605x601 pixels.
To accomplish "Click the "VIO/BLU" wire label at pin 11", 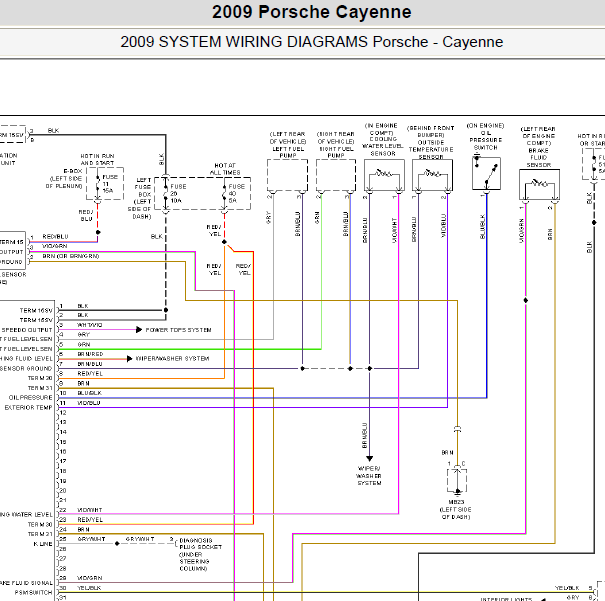I will pos(89,403).
